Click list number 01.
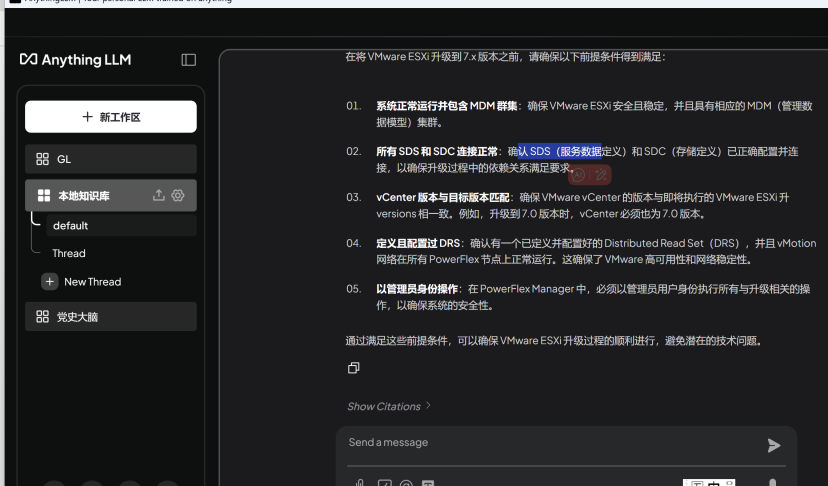The height and width of the screenshot is (486, 828). (x=354, y=106)
